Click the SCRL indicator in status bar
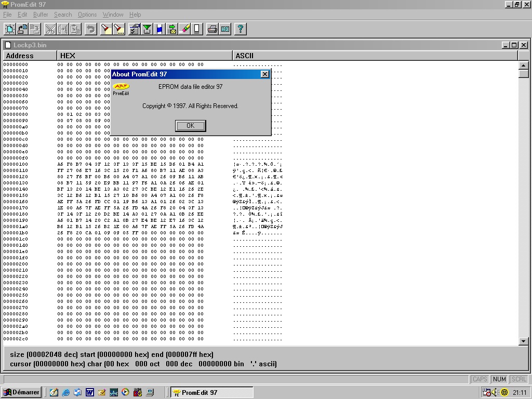Viewport: 532px width, 399px height. 519,379
